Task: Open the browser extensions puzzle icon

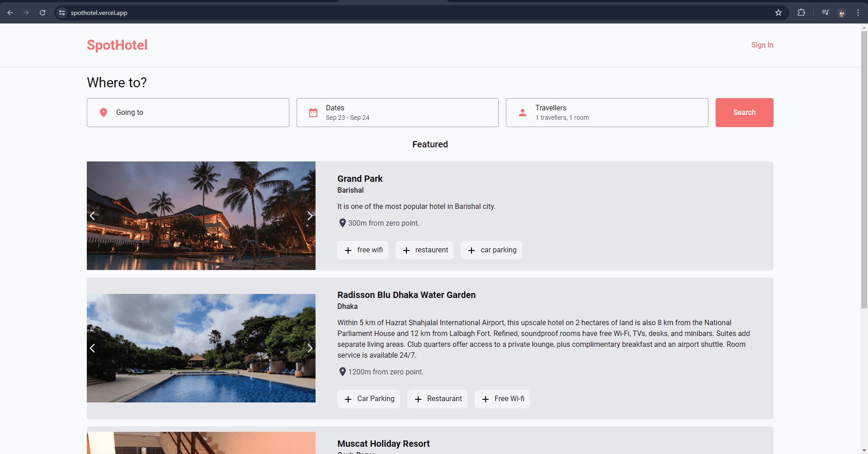Action: [x=801, y=13]
